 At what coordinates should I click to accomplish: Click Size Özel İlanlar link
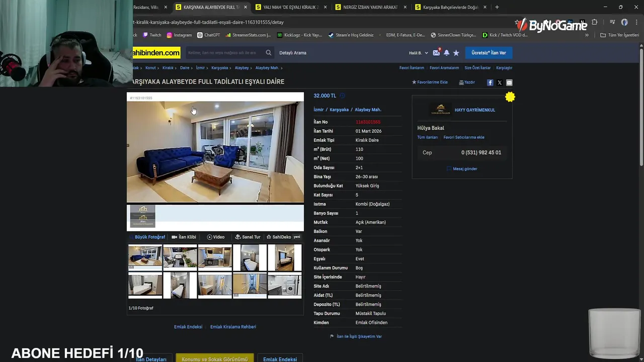pyautogui.click(x=477, y=68)
